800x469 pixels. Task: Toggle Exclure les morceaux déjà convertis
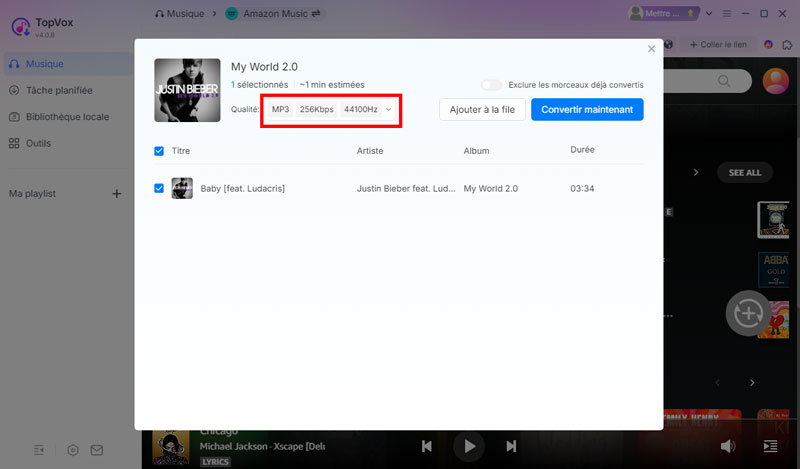pos(491,85)
